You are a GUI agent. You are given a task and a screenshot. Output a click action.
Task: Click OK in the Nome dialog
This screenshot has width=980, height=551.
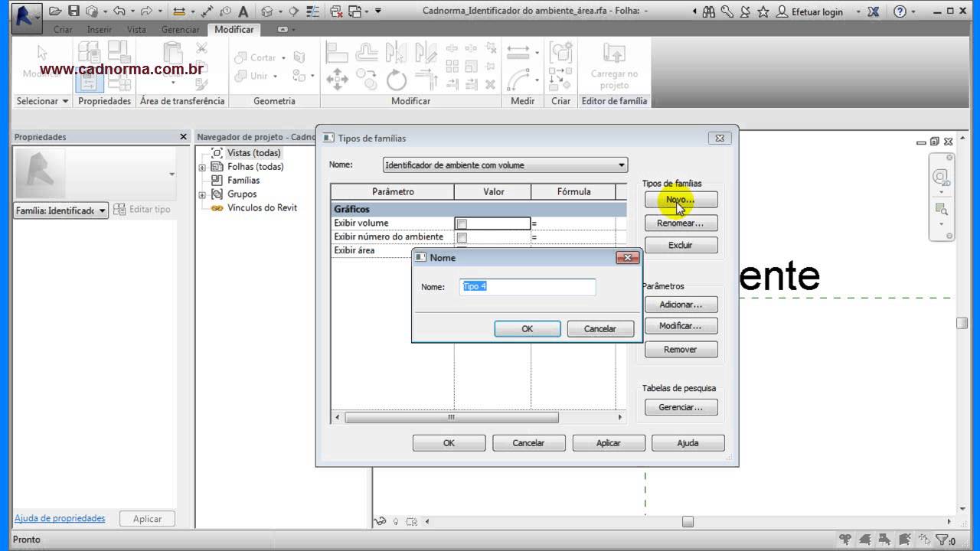(528, 328)
